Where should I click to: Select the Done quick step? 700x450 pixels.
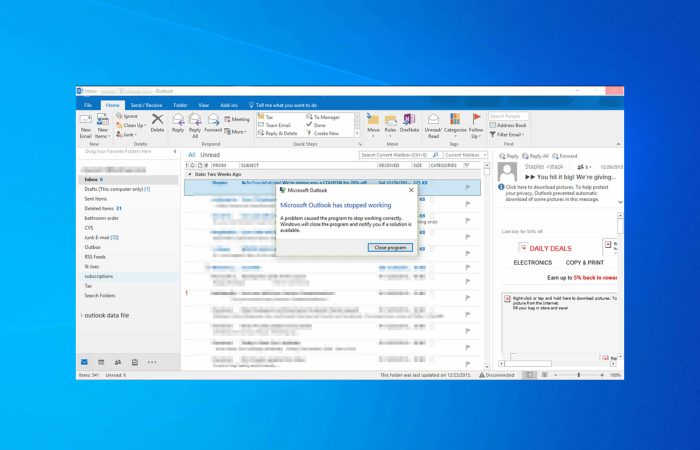pos(316,125)
